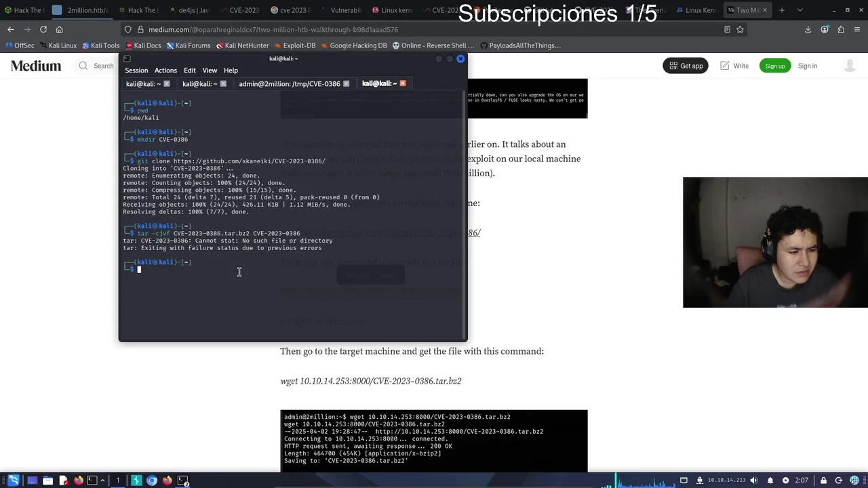Open the terminal Session menu
Image resolution: width=868 pixels, height=488 pixels.
coord(136,70)
